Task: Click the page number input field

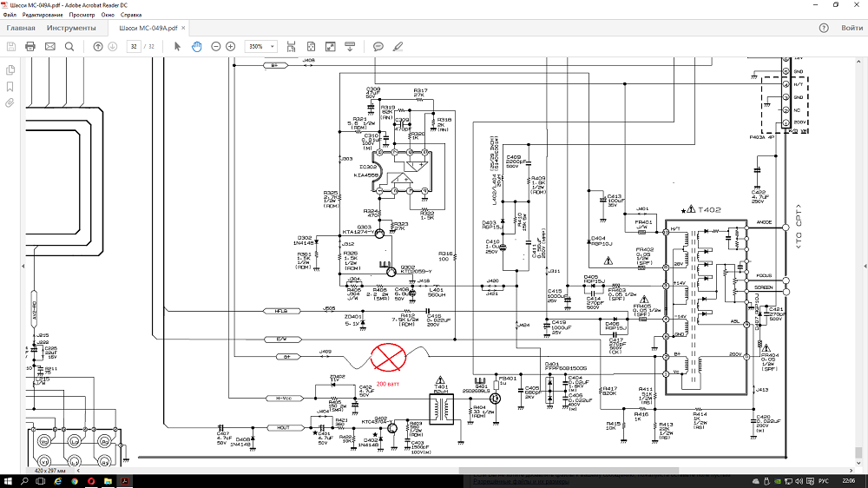Action: [133, 46]
